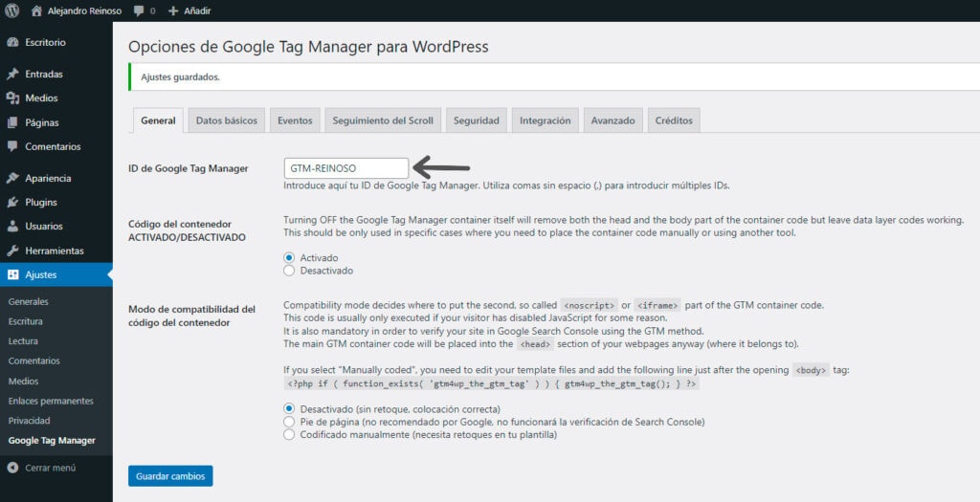Open the Herramientas menu item
Viewport: 980px width, 502px height.
coord(55,251)
